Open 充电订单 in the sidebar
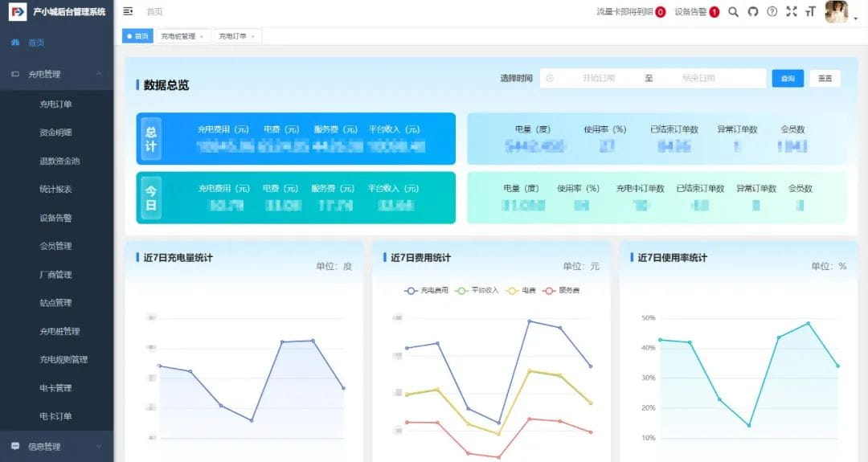 pos(55,104)
